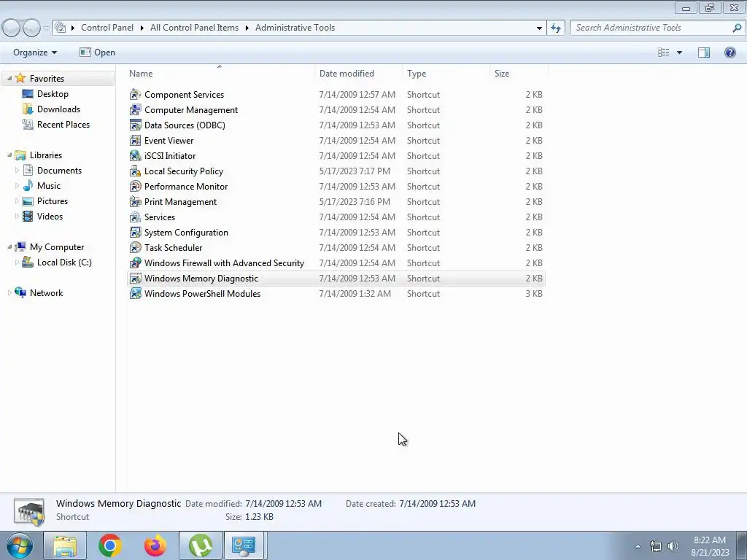Collapse the My Computer tree group

(9, 246)
